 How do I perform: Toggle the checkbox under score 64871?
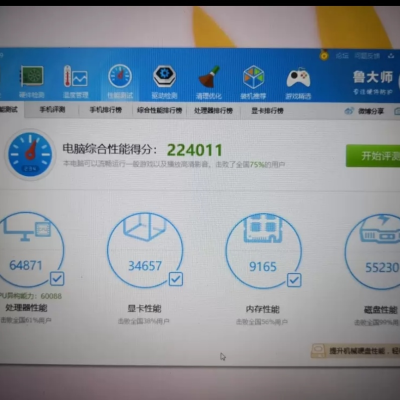coord(57,278)
